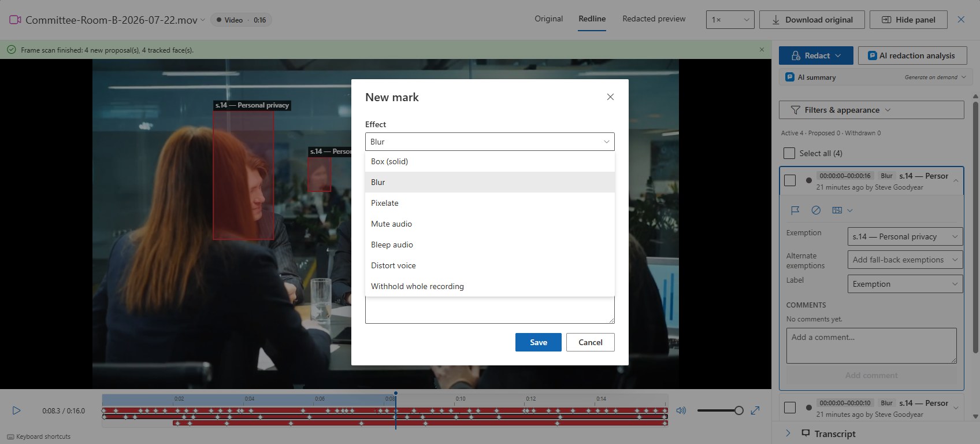The height and width of the screenshot is (444, 980).
Task: Switch to the Original tab
Action: coord(548,19)
